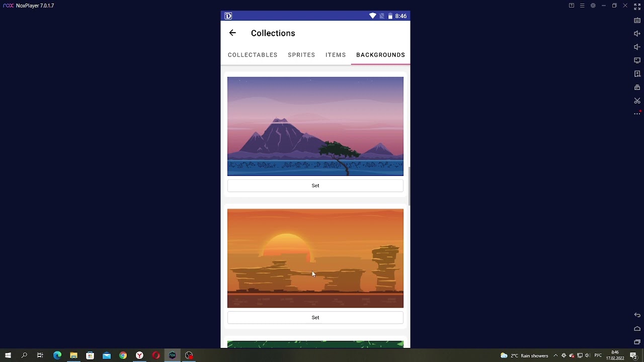Screen dimensions: 644x362
Task: Open network status tray icon
Action: 580,355
